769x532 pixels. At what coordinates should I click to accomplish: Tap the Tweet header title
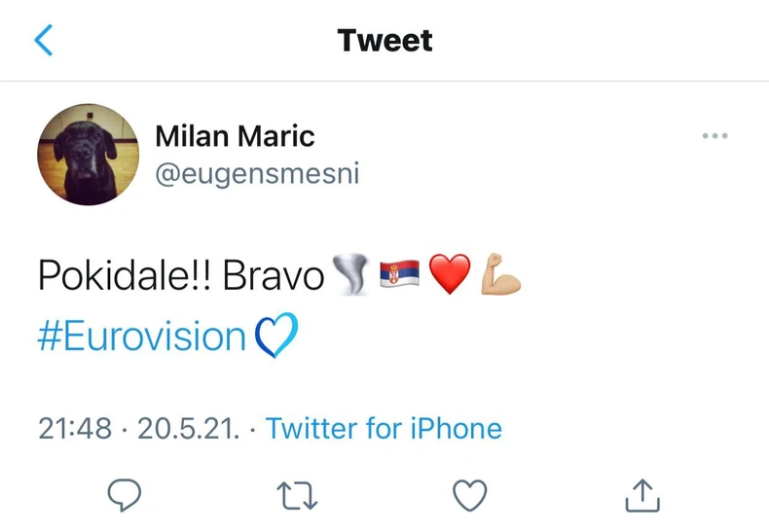click(384, 40)
